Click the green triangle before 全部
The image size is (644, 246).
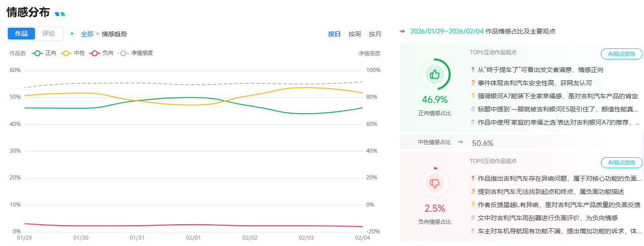click(x=72, y=34)
